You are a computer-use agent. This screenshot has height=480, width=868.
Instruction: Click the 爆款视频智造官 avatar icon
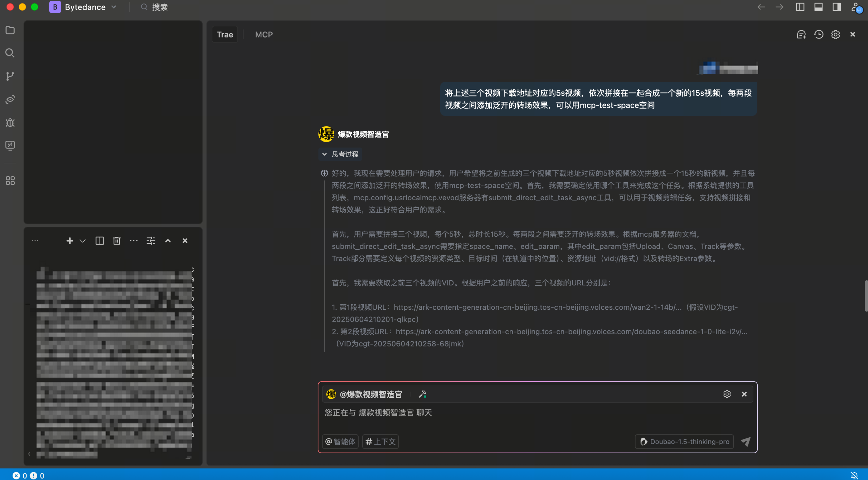326,134
